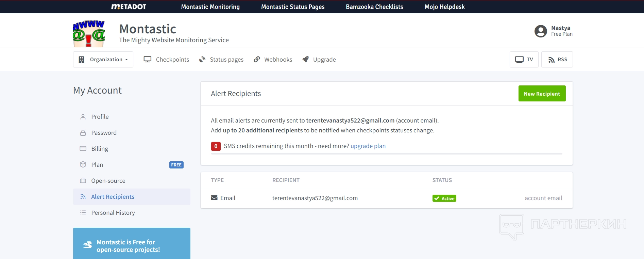
Task: Click the Email envelope icon in table
Action: pos(214,198)
